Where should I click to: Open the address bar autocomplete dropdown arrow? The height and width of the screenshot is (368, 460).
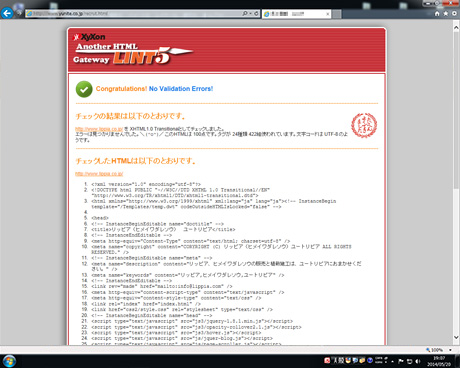pos(251,14)
